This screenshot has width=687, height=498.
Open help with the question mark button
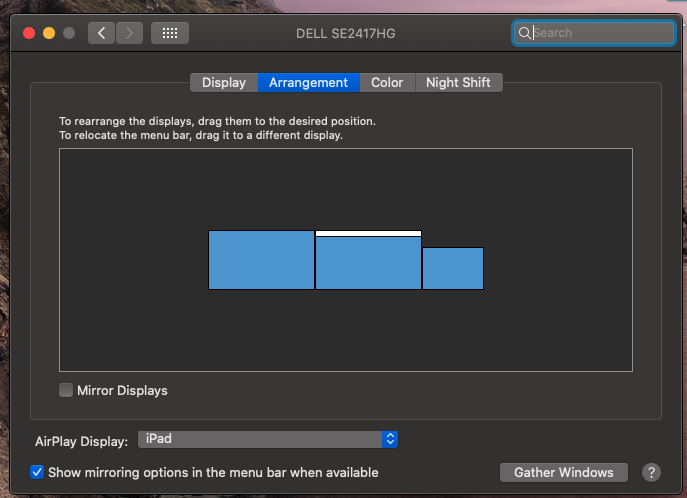(651, 472)
